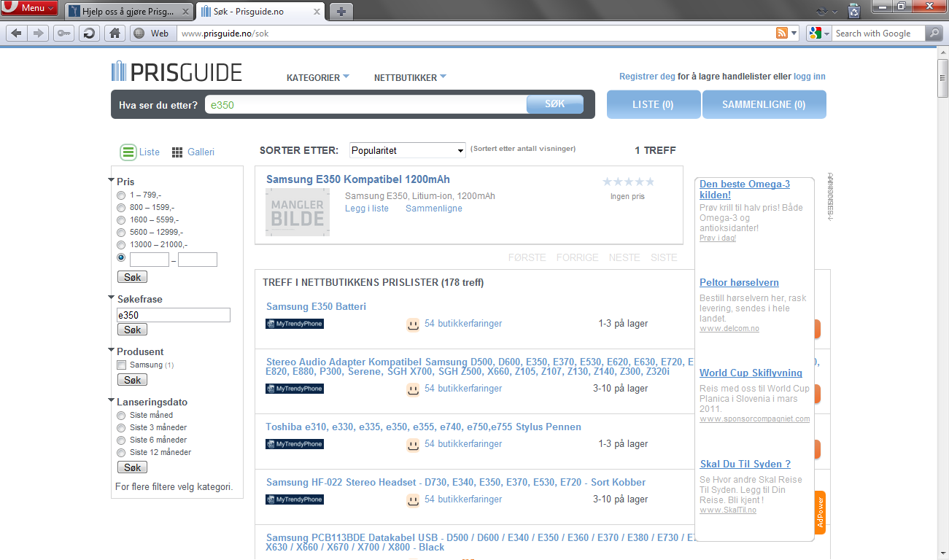Select 'Siste 6 måneder' launch date
The height and width of the screenshot is (560, 949).
coord(121,440)
